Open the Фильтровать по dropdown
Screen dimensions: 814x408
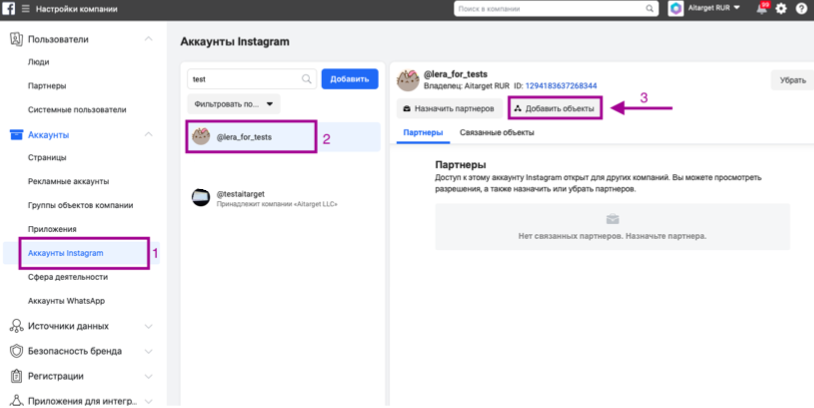tap(234, 103)
